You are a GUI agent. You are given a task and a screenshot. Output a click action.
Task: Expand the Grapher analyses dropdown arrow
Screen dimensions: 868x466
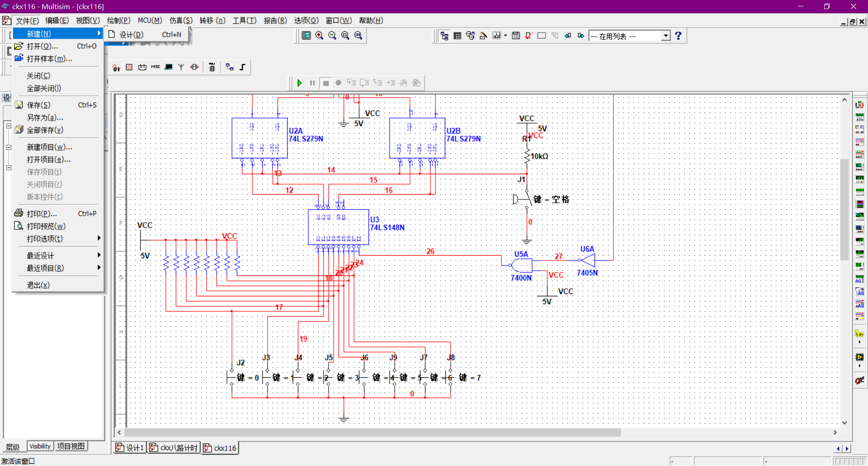pos(505,36)
